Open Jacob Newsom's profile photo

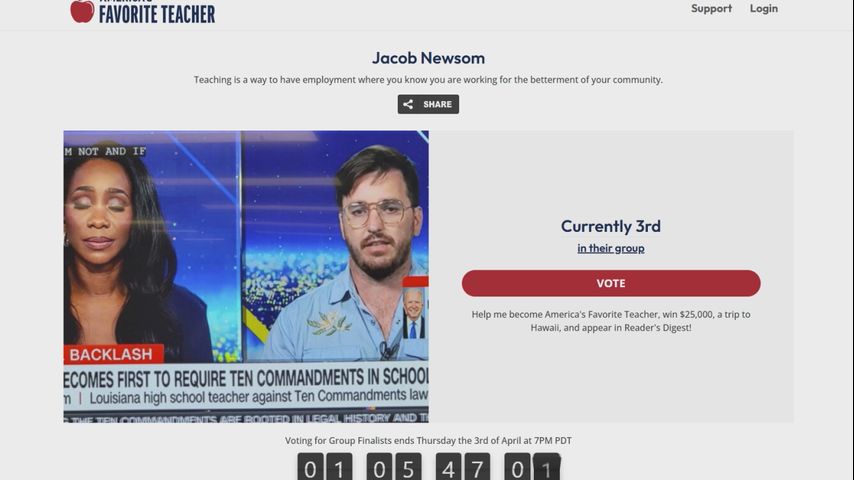(x=246, y=276)
